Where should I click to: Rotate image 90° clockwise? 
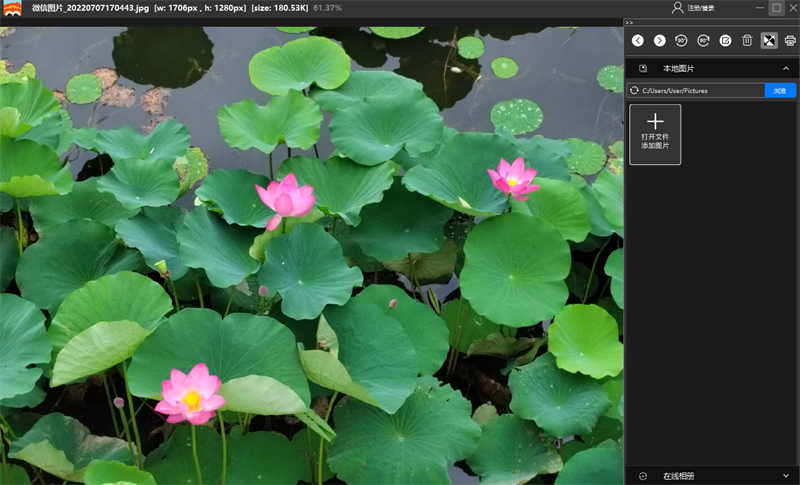(x=703, y=40)
